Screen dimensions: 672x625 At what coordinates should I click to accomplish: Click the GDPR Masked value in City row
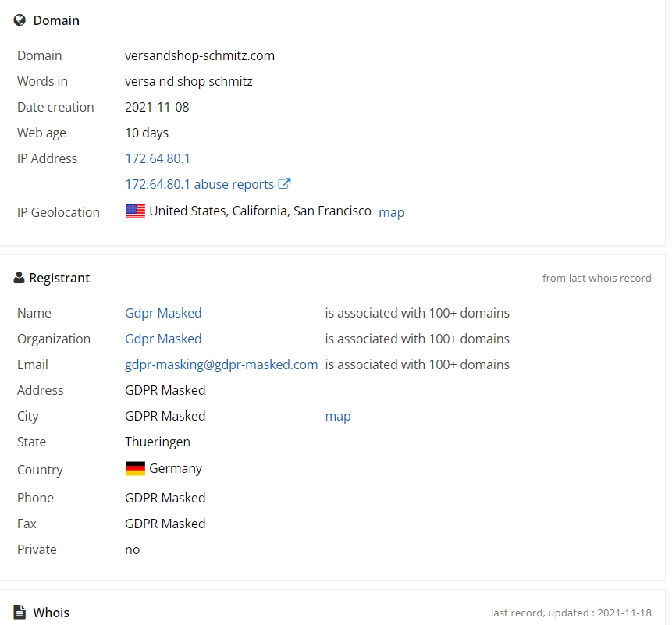click(165, 416)
